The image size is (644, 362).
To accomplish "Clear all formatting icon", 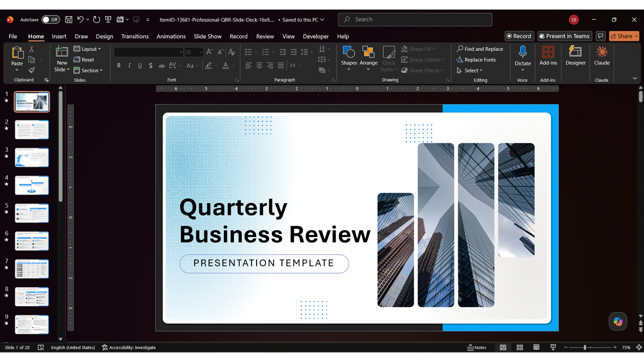I will [231, 52].
